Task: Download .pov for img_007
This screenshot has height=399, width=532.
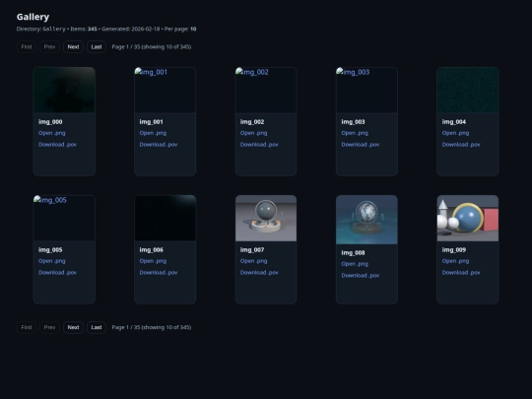Action: click(x=259, y=273)
